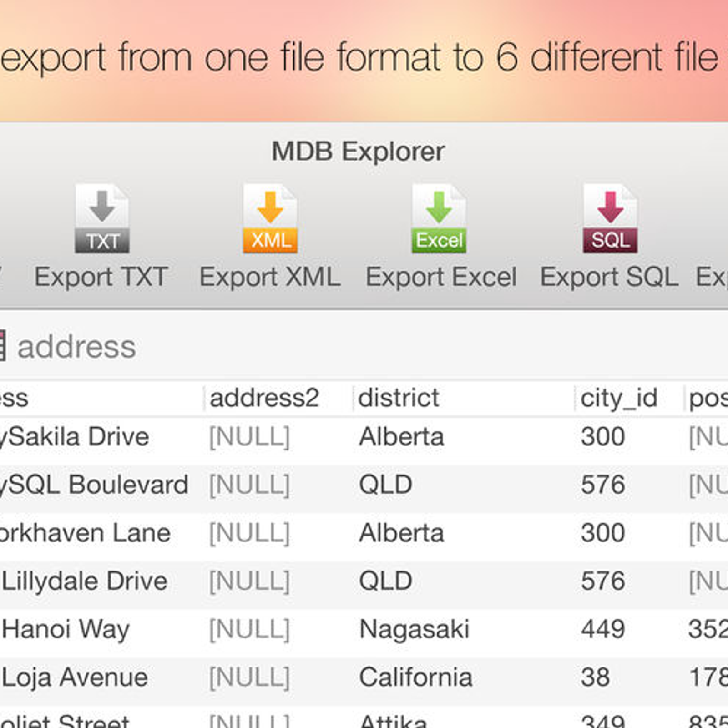This screenshot has width=728, height=728.
Task: Select the Sakila Drive address cell
Action: [75, 437]
